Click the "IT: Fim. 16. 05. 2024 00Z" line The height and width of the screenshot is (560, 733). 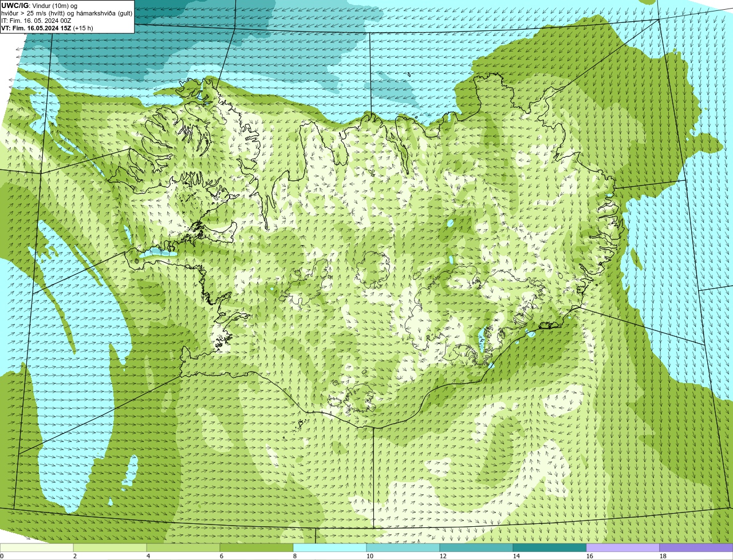(36, 21)
